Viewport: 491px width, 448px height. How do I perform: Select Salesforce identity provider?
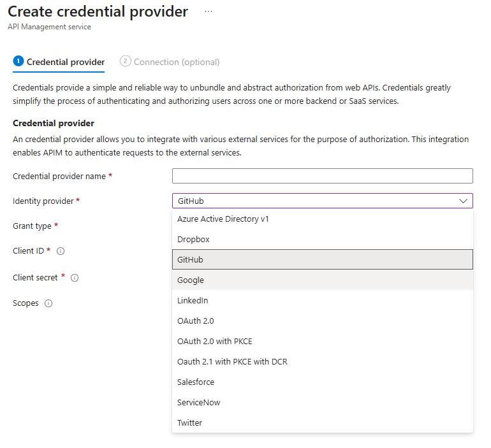pos(196,382)
